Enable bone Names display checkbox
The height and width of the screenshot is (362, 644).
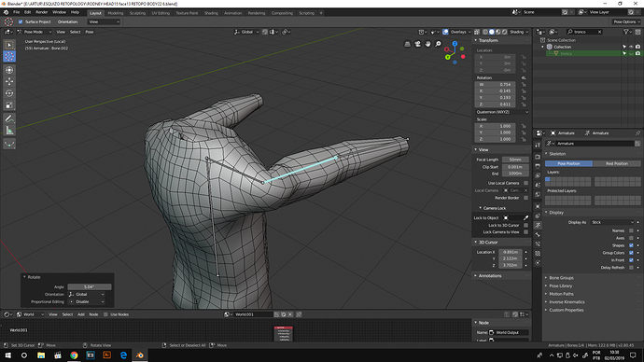pyautogui.click(x=631, y=230)
